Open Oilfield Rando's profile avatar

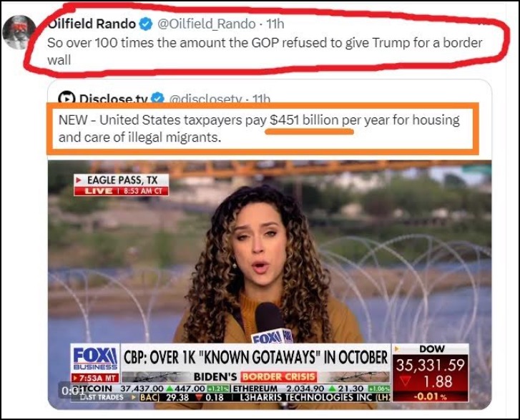pyautogui.click(x=19, y=32)
